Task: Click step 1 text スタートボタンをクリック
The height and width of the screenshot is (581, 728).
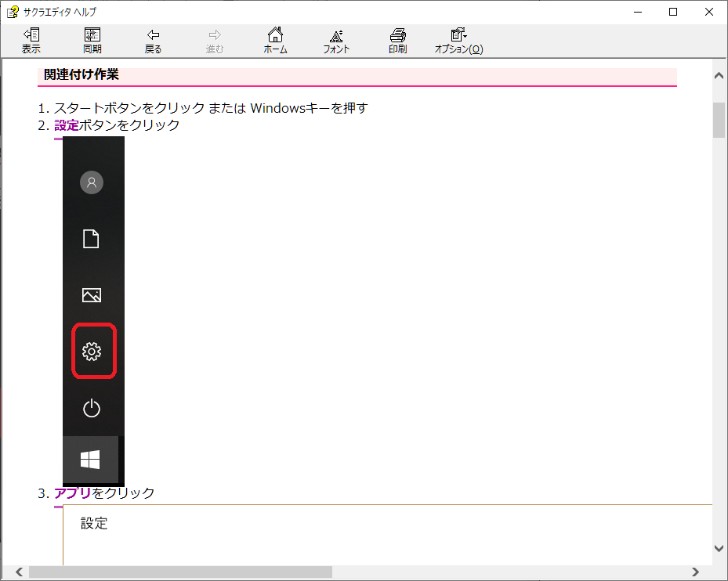Action: (x=129, y=108)
